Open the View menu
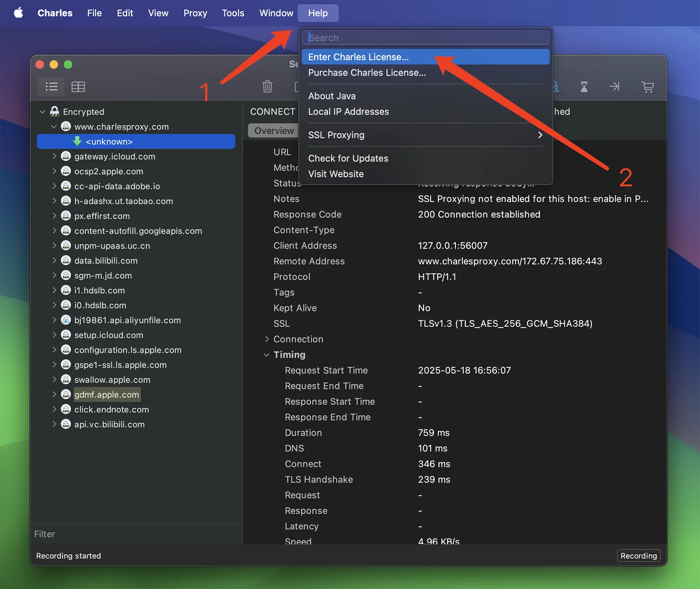Image resolution: width=700 pixels, height=589 pixels. click(158, 13)
